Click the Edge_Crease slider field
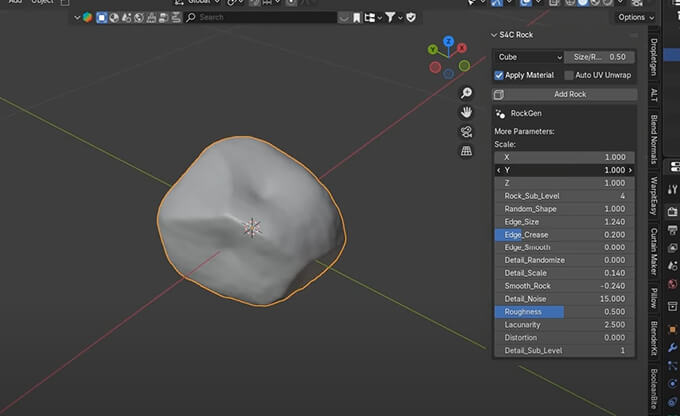 pyautogui.click(x=565, y=234)
